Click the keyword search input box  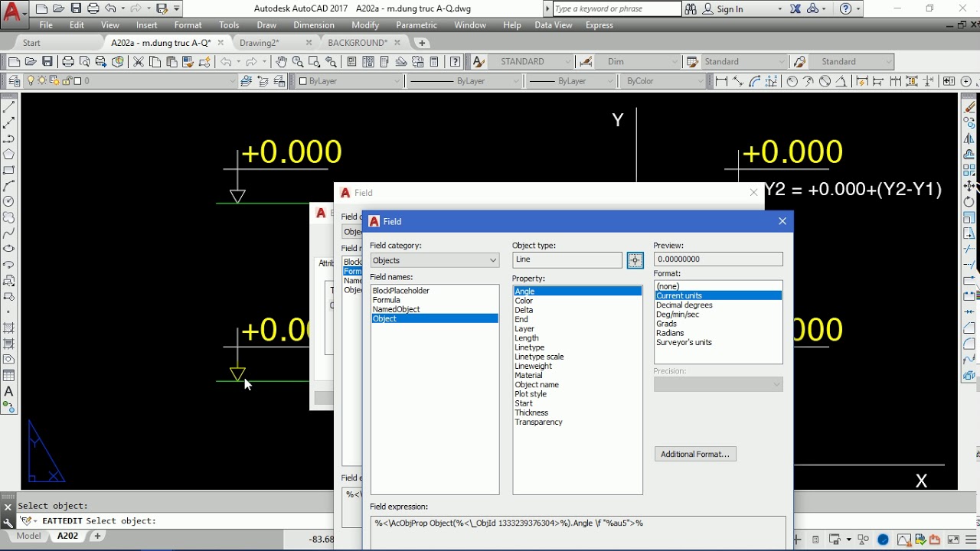pyautogui.click(x=616, y=9)
